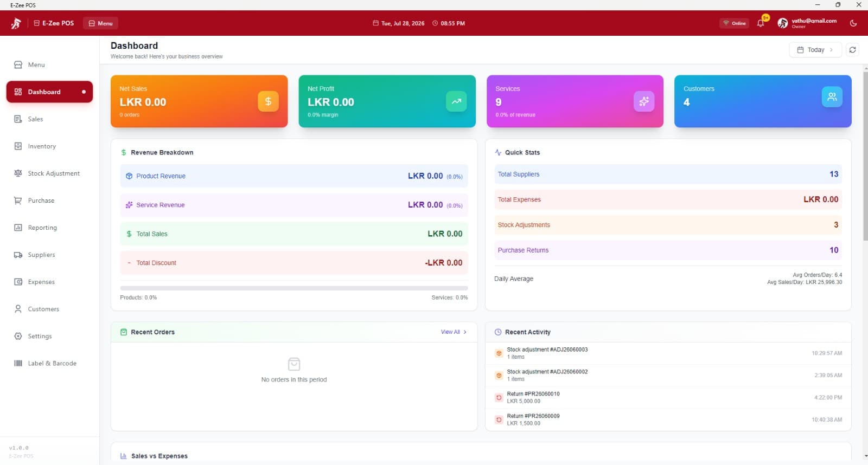Open the notification bell icon
The width and height of the screenshot is (868, 465).
click(761, 23)
